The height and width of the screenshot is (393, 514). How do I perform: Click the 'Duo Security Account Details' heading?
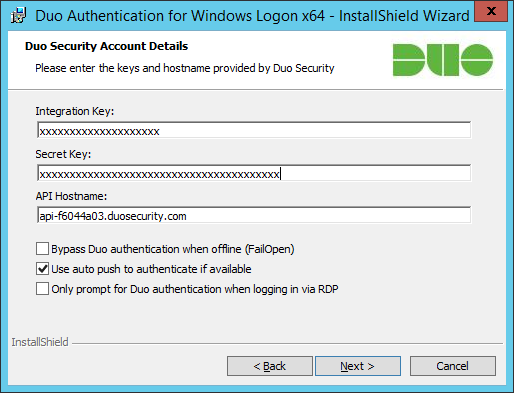107,46
